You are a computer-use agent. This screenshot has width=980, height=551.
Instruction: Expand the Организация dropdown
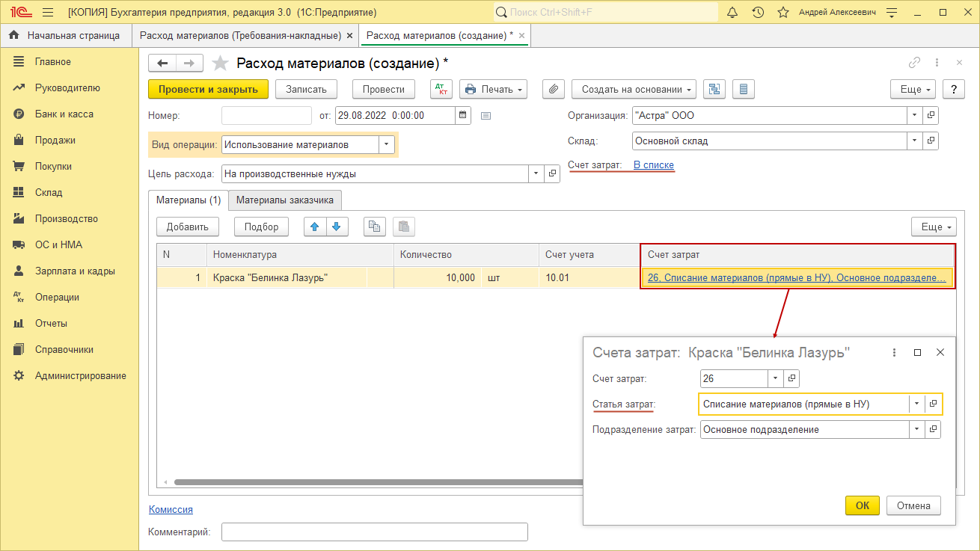coord(915,116)
